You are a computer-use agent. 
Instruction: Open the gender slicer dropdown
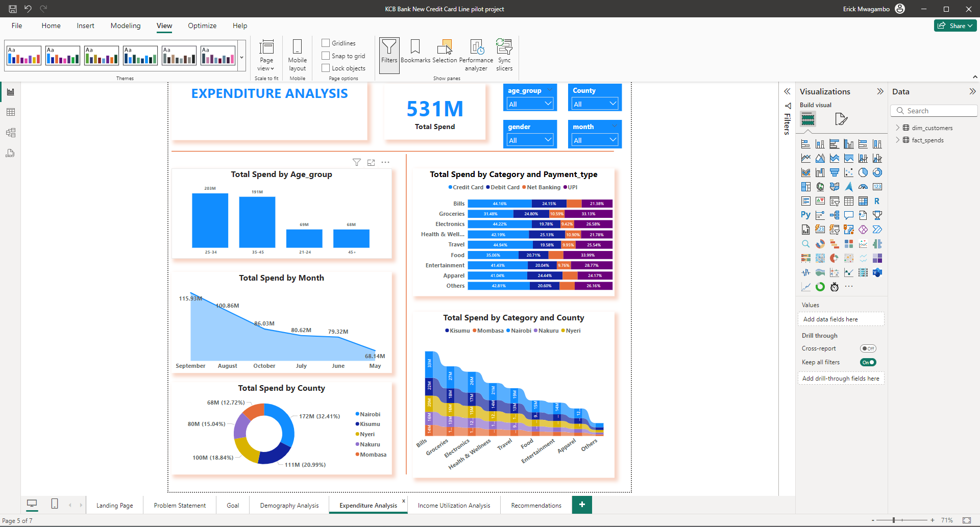click(530, 140)
